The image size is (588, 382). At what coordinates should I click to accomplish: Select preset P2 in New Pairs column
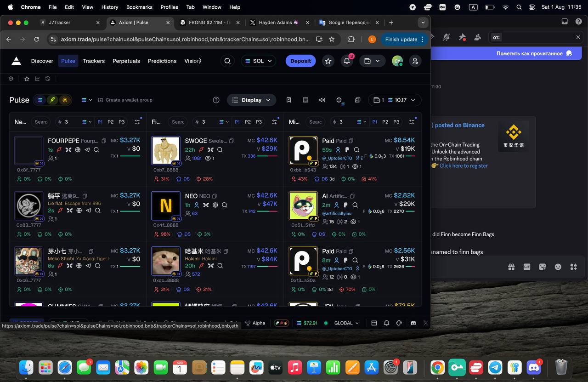coord(111,122)
